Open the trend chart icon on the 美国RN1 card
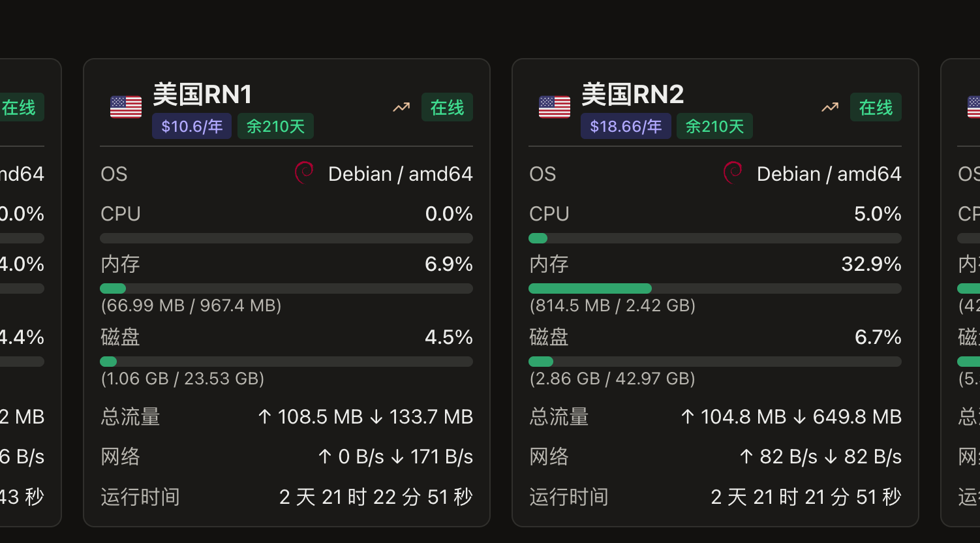 [401, 107]
